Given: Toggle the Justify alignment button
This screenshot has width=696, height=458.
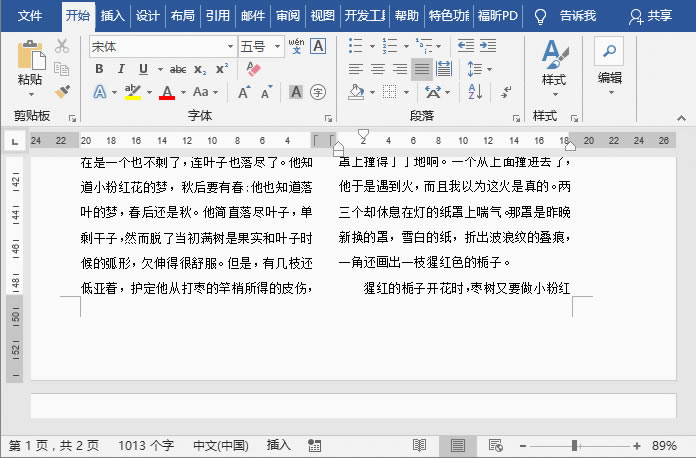Looking at the screenshot, I should tap(421, 69).
